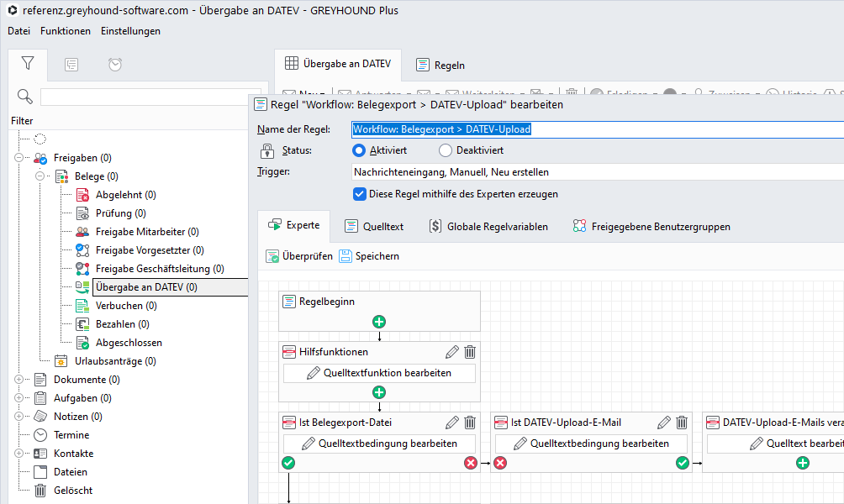
Task: Click the Verbuchen folder icon
Action: [82, 306]
